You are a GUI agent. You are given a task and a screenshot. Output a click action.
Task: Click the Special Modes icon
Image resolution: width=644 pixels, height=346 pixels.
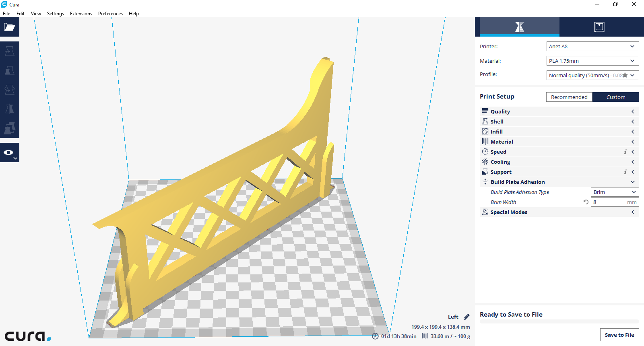(485, 212)
